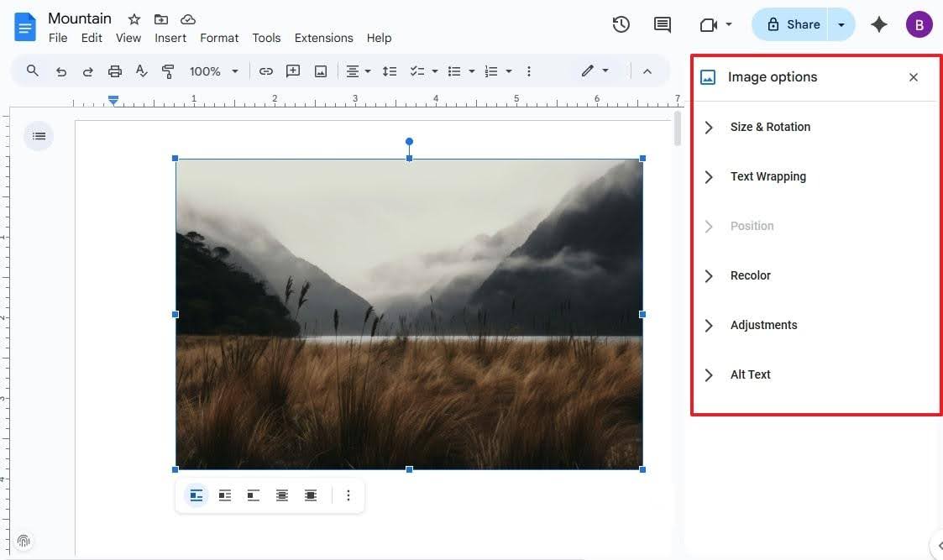Image resolution: width=943 pixels, height=560 pixels.
Task: Insert image from toolbar
Action: point(321,71)
